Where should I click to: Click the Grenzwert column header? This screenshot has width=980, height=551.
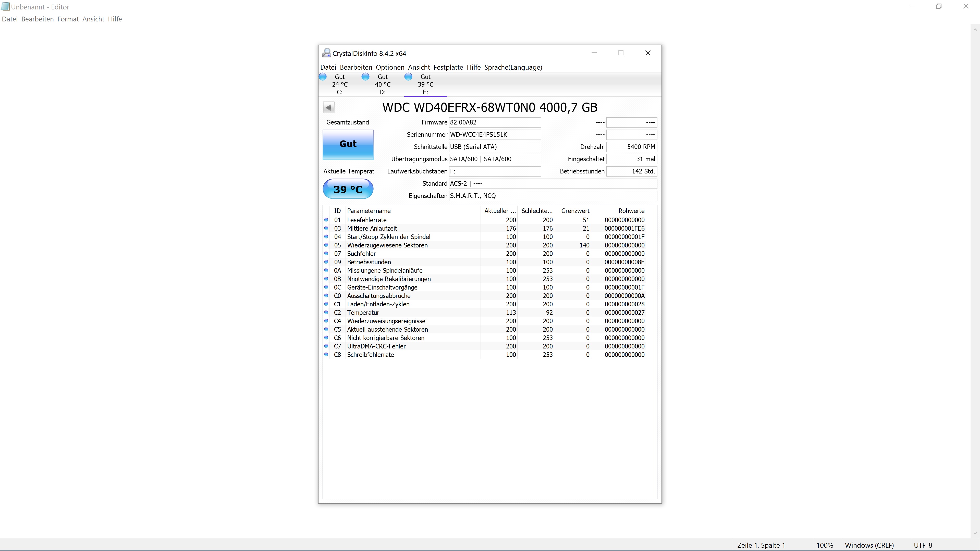[573, 211]
